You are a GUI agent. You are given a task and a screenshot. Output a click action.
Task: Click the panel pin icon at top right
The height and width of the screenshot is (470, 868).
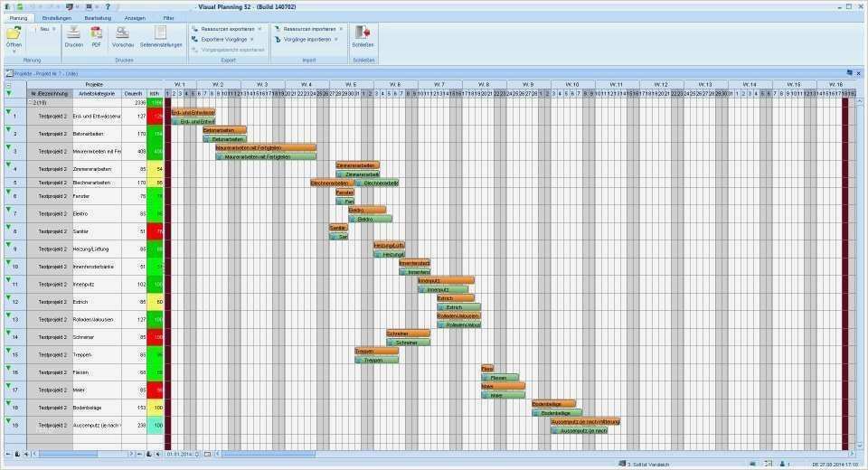coord(850,73)
